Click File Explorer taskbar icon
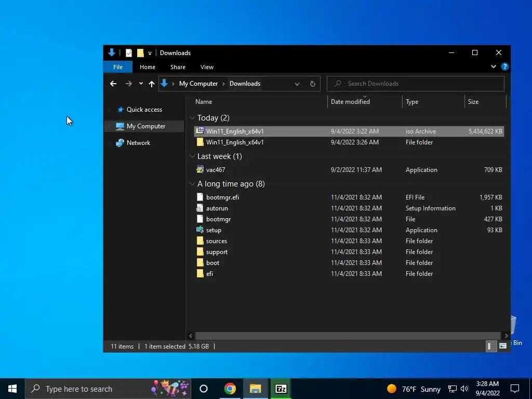 [256, 389]
